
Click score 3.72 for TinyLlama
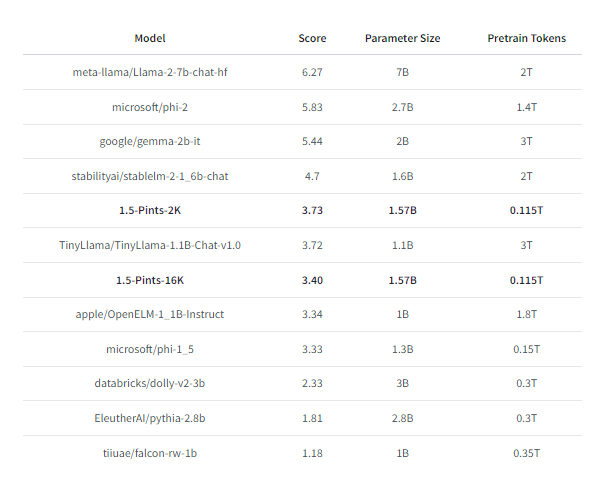click(312, 245)
